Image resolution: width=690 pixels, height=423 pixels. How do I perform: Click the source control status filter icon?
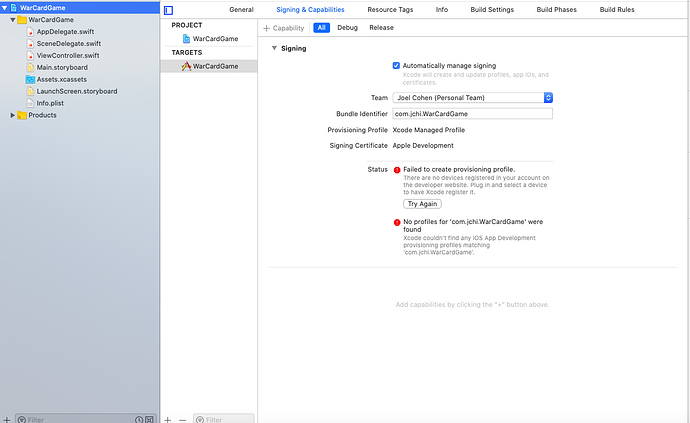150,419
